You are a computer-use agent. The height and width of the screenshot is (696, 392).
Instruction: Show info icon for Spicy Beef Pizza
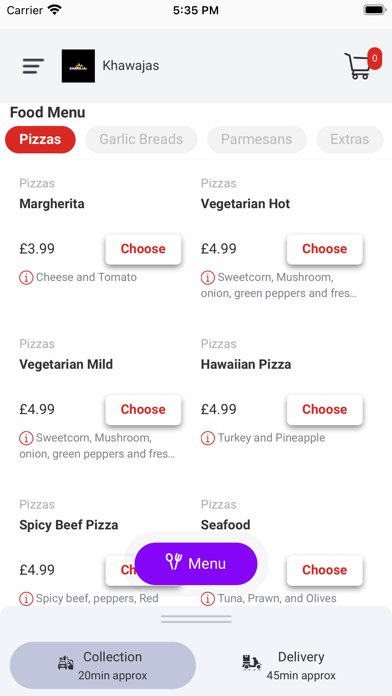(26, 599)
